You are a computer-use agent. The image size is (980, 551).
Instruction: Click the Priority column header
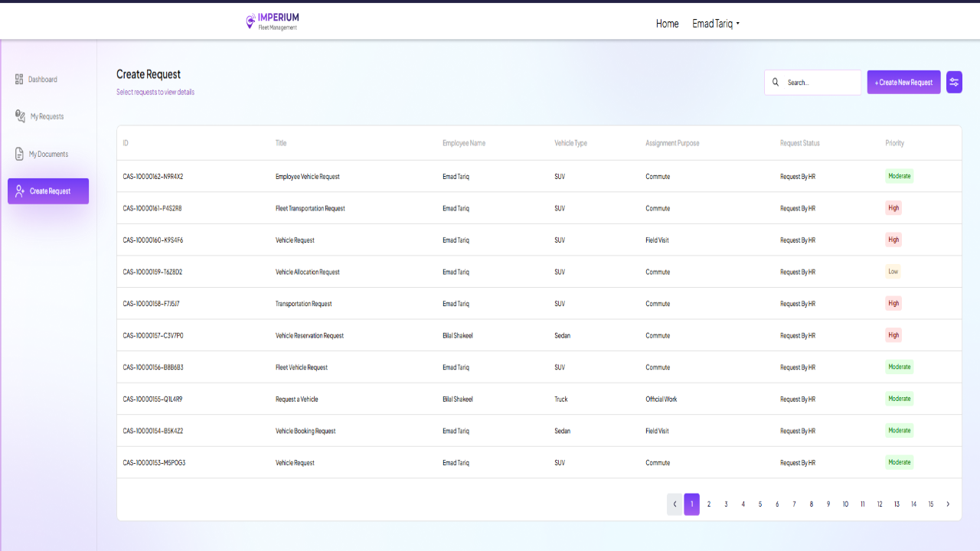pos(895,143)
